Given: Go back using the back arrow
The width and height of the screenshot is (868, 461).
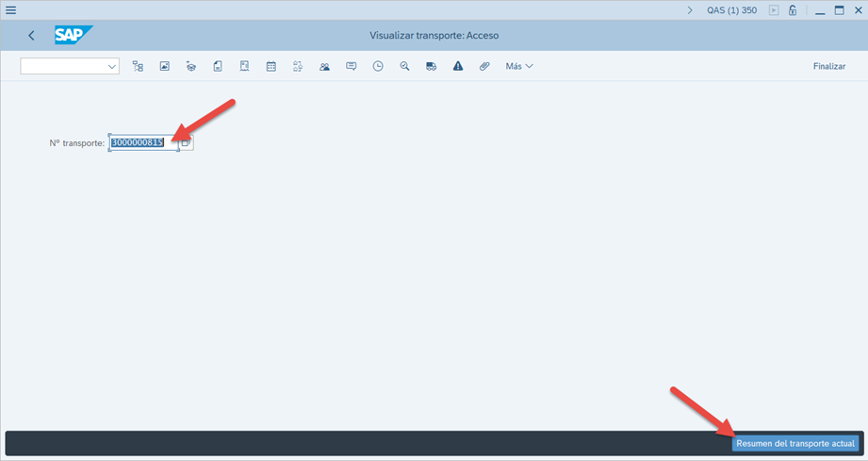Looking at the screenshot, I should point(31,36).
